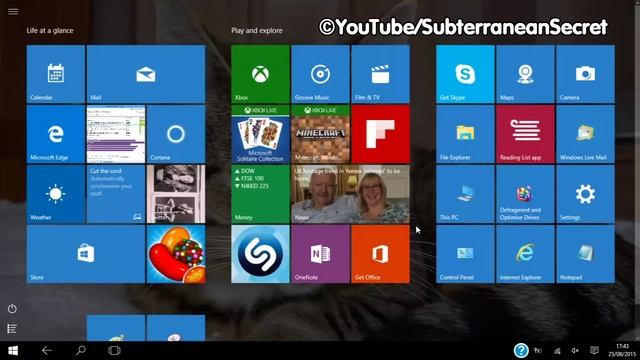Click the network icon in tray
640x360 pixels.
557,351
